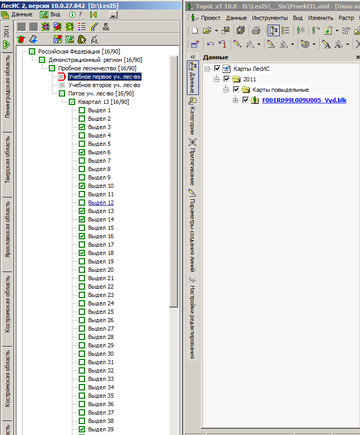This screenshot has height=435, width=360.
Task: Uncheck the Выдел 10 checkbox
Action: click(x=82, y=186)
